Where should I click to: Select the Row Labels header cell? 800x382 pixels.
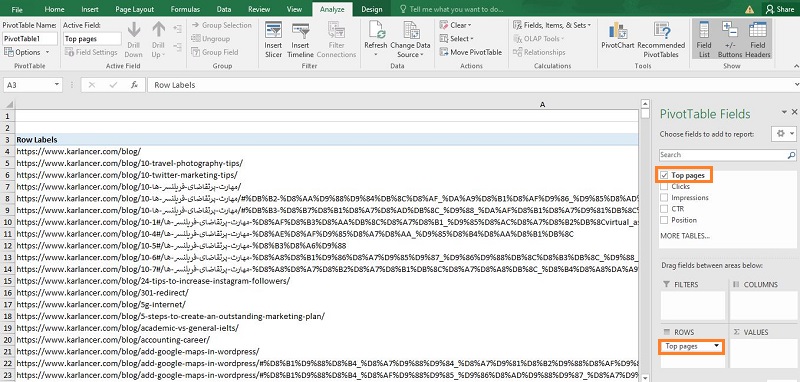(x=327, y=139)
